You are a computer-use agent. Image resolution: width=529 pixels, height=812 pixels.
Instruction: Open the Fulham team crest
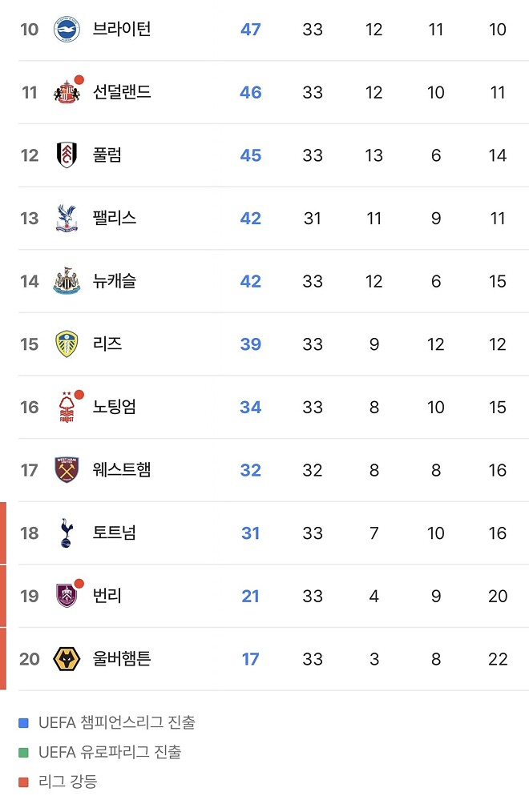point(68,155)
